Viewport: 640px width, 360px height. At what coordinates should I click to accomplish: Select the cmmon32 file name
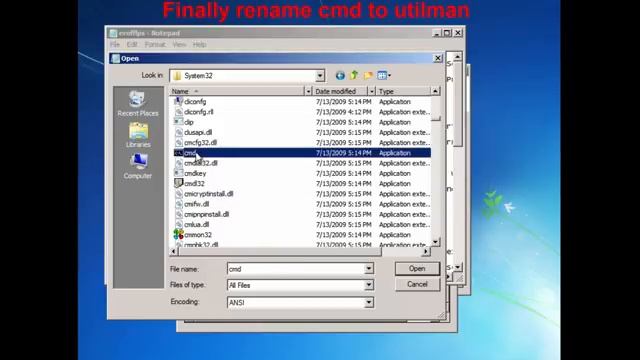(x=198, y=235)
